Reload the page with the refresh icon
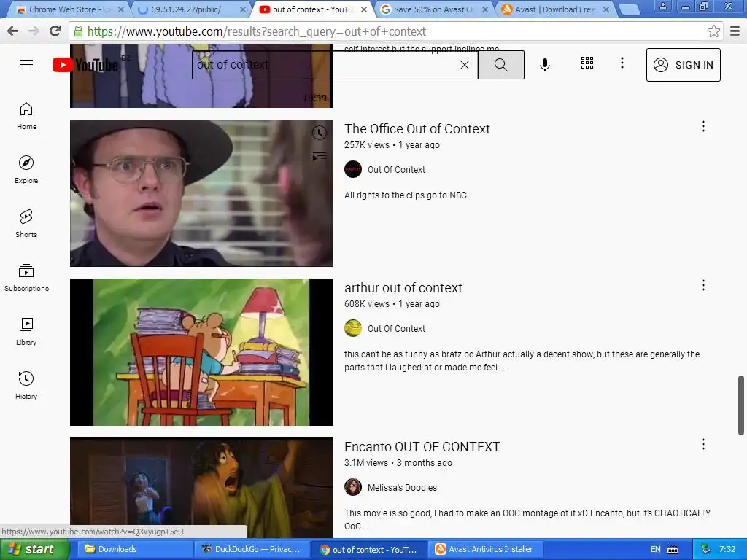This screenshot has width=747, height=560. 55,31
